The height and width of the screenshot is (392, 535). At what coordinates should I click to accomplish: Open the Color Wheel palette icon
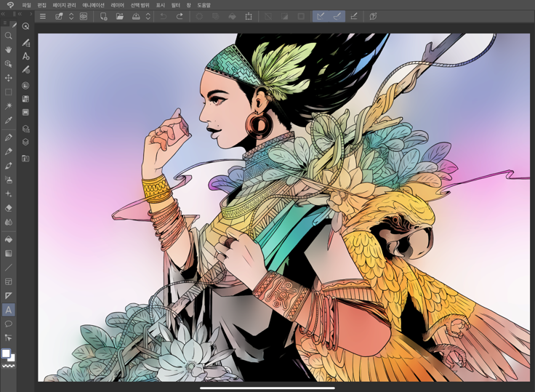click(25, 85)
